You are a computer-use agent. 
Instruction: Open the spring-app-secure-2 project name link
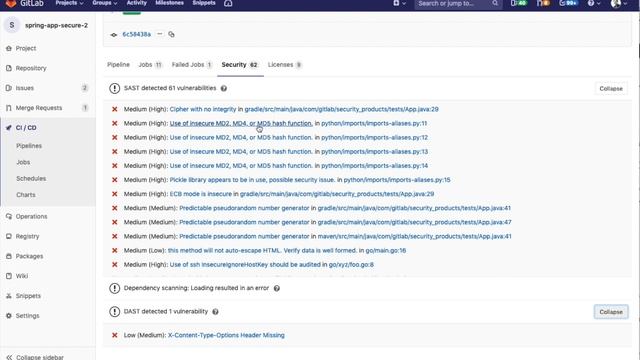pyautogui.click(x=56, y=25)
